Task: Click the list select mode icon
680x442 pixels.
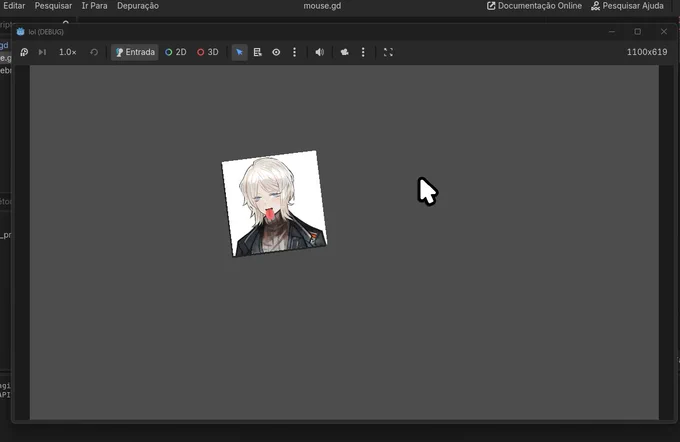Action: click(x=258, y=52)
